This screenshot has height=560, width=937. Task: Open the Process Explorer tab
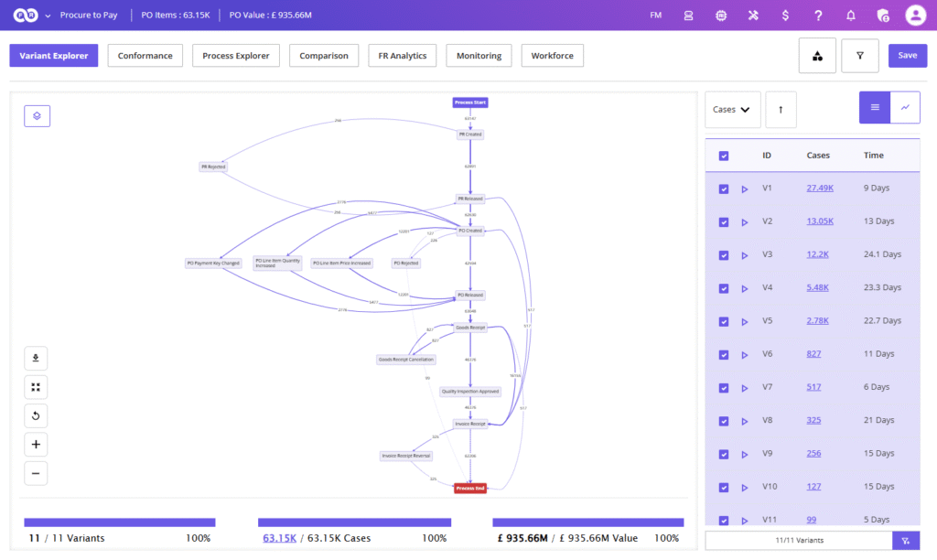click(236, 56)
